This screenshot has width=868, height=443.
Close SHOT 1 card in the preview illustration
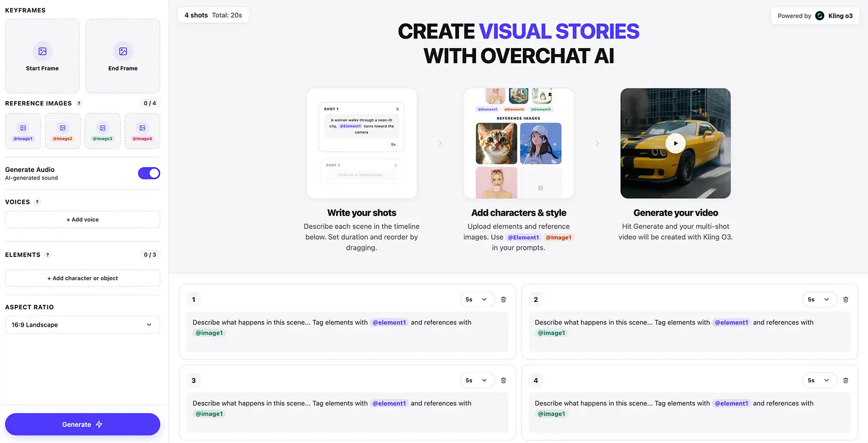tap(397, 109)
